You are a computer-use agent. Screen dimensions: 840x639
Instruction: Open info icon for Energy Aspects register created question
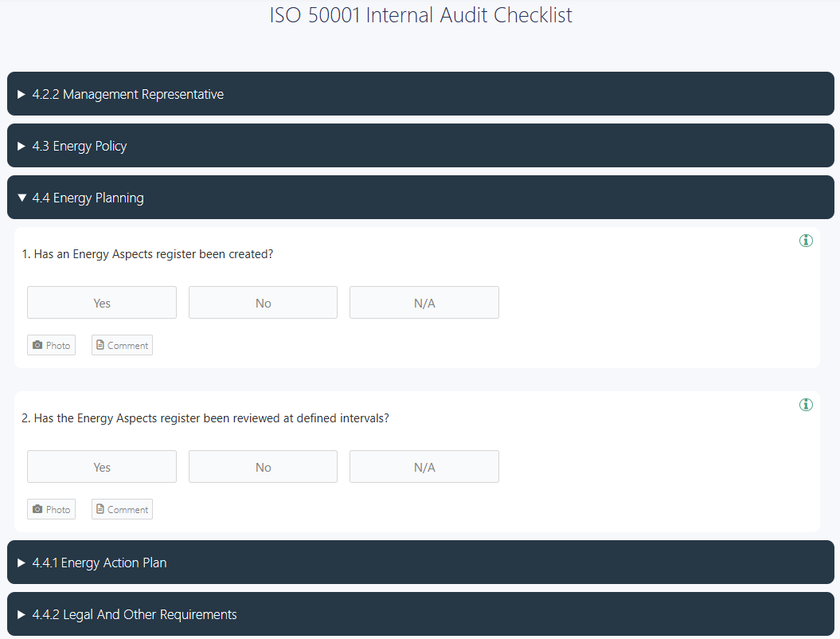click(x=806, y=241)
